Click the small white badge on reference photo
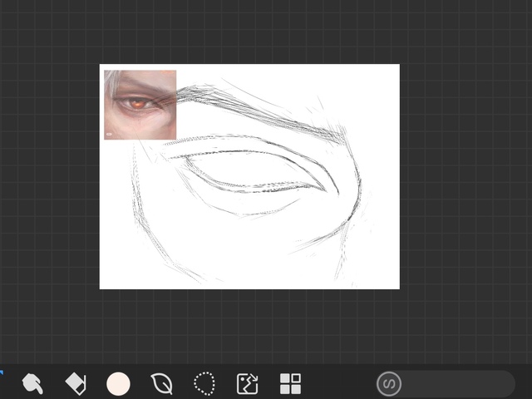 [x=110, y=133]
